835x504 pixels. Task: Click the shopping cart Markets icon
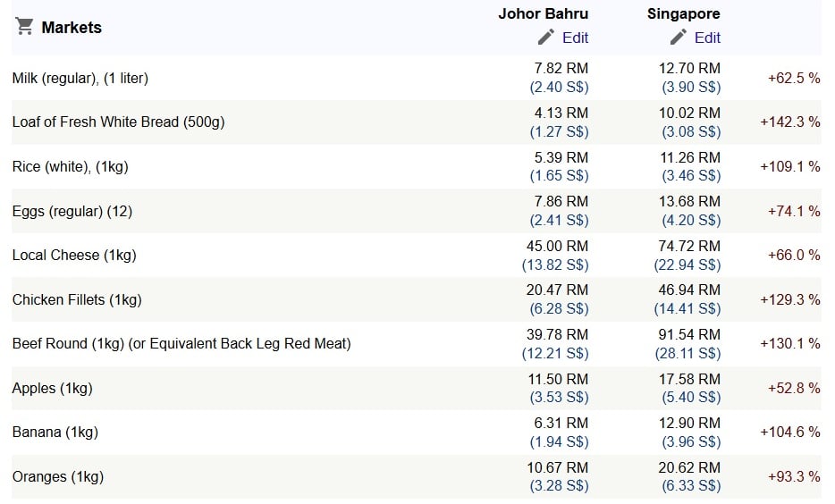(x=24, y=26)
